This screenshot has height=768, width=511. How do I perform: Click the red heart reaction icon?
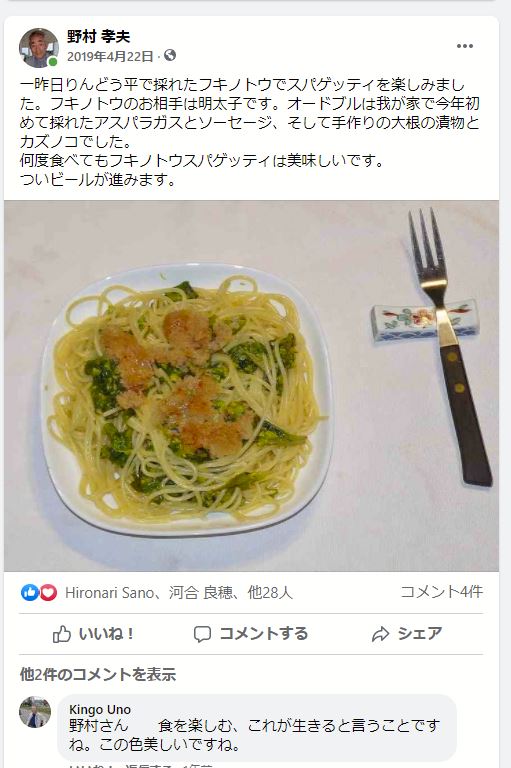48,593
